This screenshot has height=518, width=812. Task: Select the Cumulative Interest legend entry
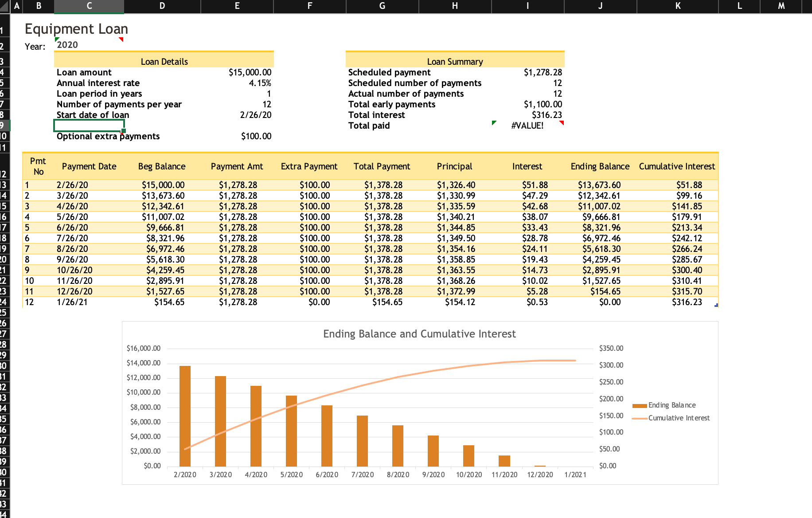pos(671,418)
